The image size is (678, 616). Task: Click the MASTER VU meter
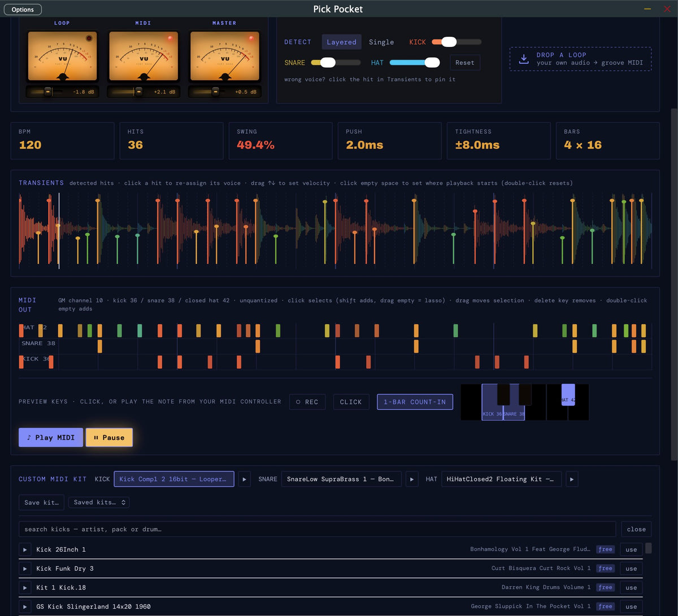(x=225, y=57)
